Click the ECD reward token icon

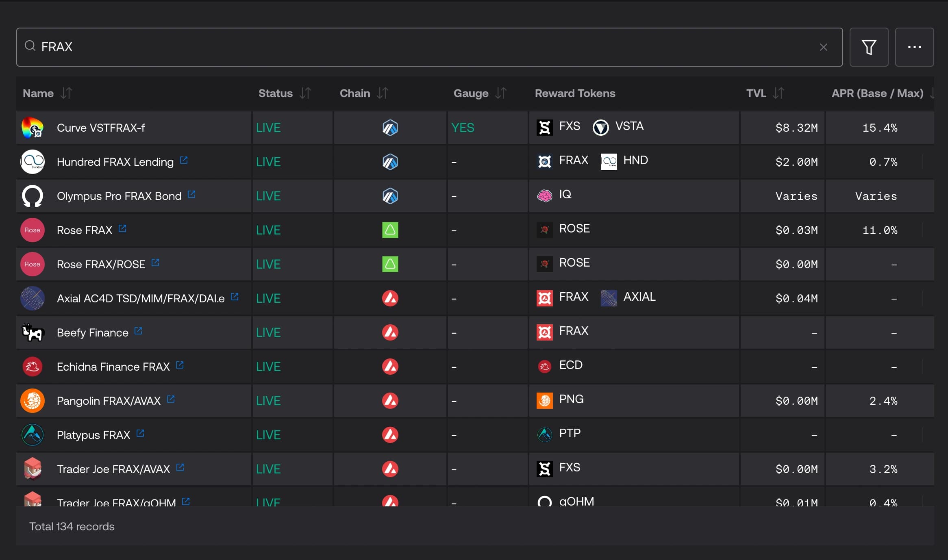545,367
